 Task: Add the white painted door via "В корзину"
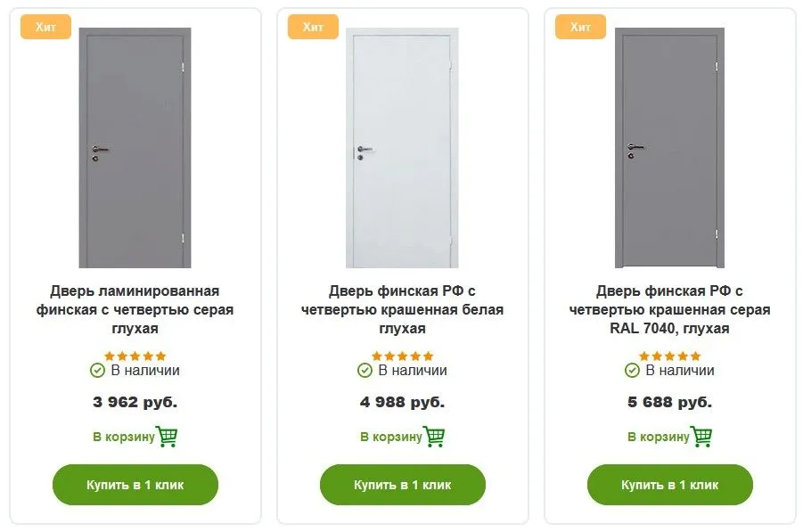tap(390, 438)
